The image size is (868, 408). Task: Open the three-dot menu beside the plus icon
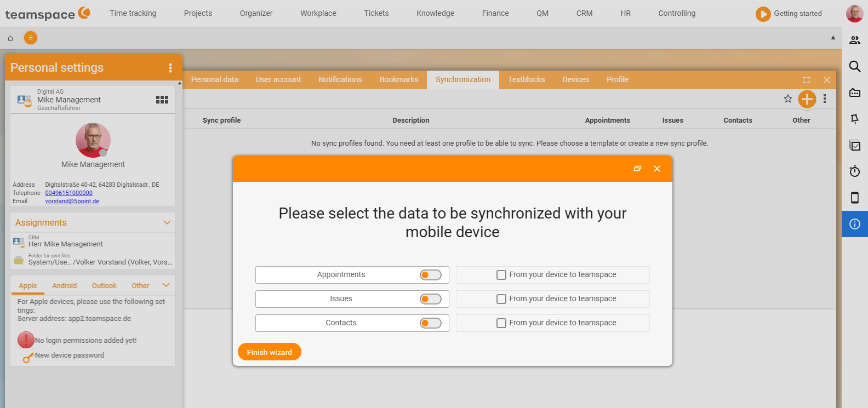click(825, 99)
